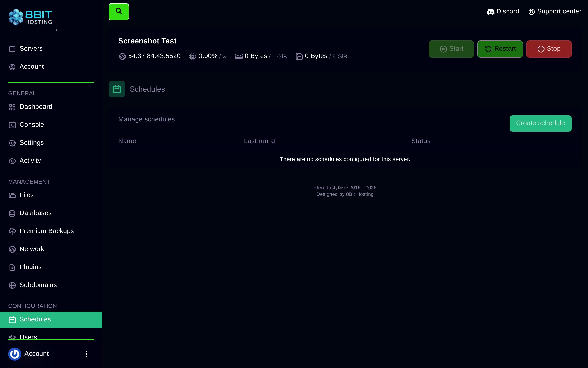
Task: Click the Support center lifebuoy icon
Action: [531, 12]
